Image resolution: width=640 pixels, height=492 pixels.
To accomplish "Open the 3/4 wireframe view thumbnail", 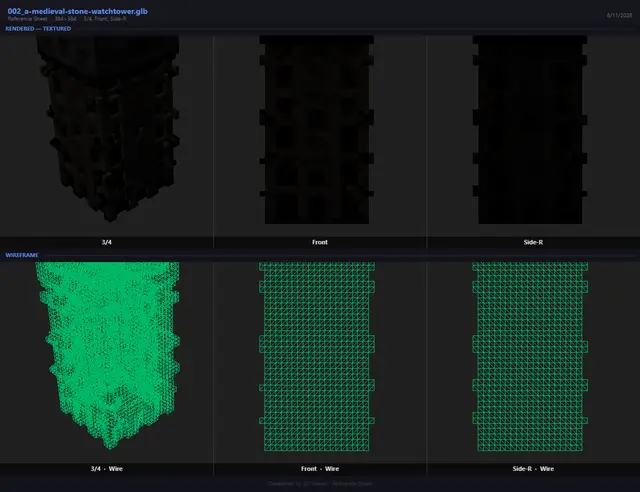I will pos(107,362).
